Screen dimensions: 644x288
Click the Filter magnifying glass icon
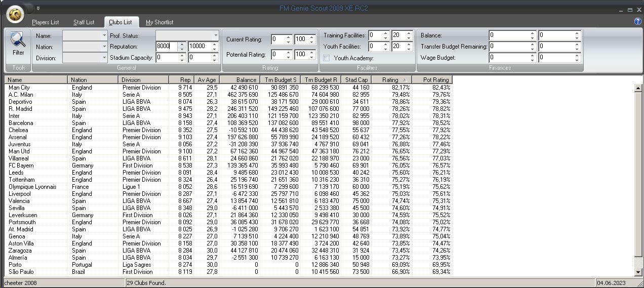[x=18, y=41]
